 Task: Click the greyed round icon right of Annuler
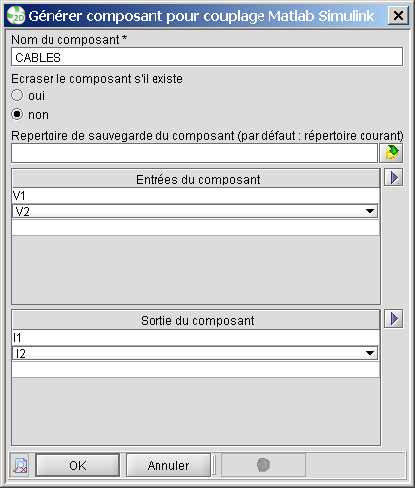pos(263,465)
